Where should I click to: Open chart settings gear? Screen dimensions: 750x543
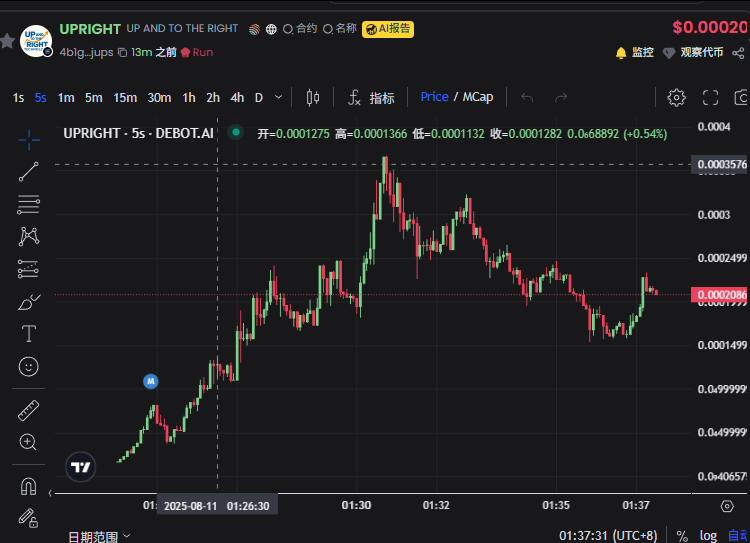pyautogui.click(x=676, y=98)
